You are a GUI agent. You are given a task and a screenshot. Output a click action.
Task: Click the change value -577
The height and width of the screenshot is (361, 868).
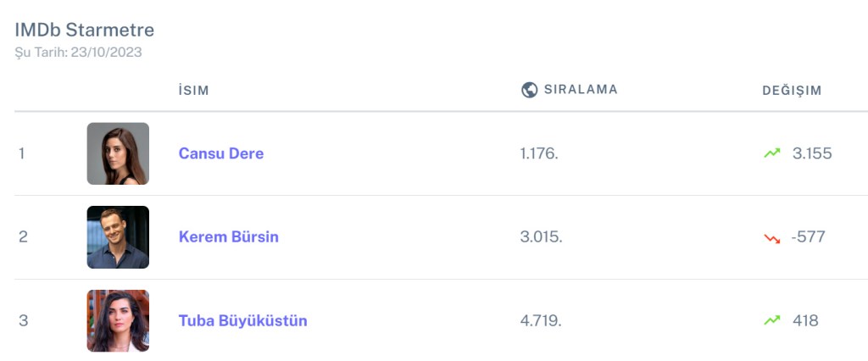tap(808, 237)
